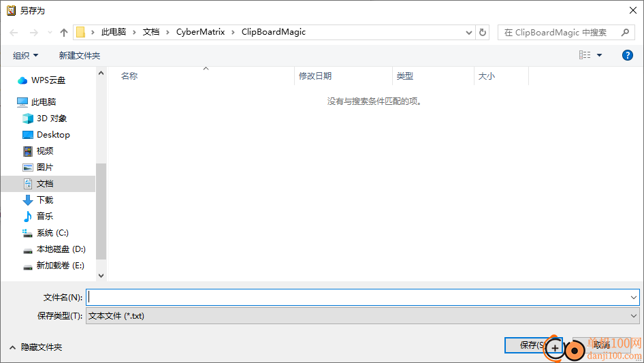
Task: Select 文档 in the address breadcrumb
Action: [150, 32]
